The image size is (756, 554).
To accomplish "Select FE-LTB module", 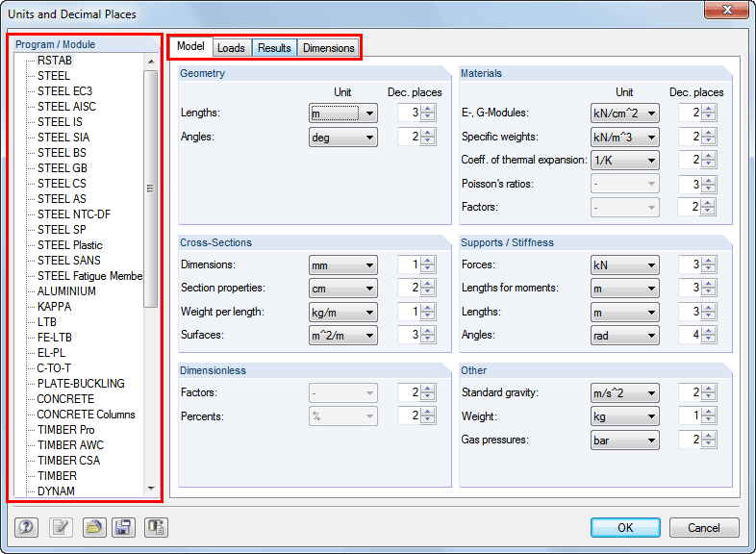I will point(55,338).
